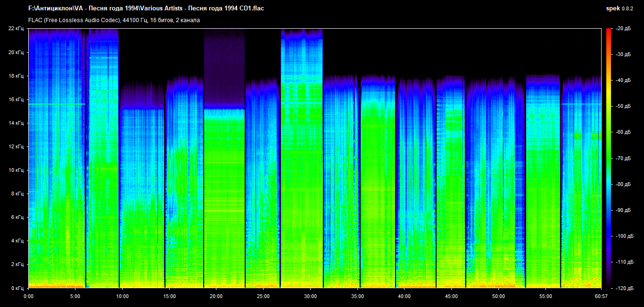Click the 4 кГц frequency axis label
Image resolution: width=644 pixels, height=307 pixels.
[x=17, y=241]
